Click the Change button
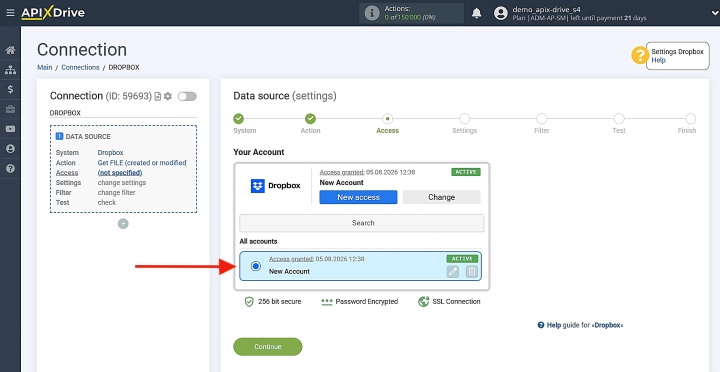Image resolution: width=720 pixels, height=372 pixels. [441, 197]
